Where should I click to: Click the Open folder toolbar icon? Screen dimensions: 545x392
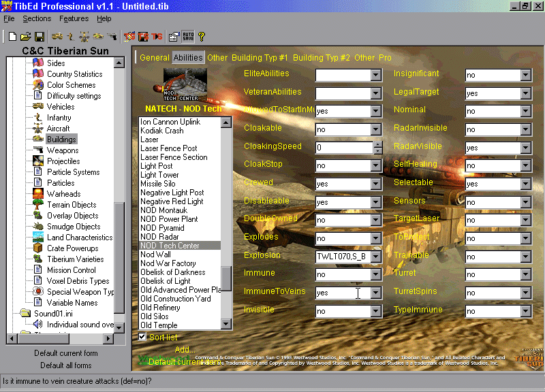[x=26, y=37]
